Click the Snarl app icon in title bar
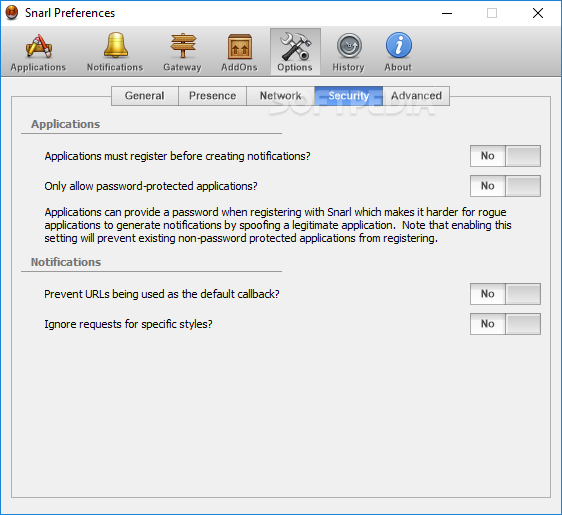Viewport: 562px width, 515px height. [12, 13]
